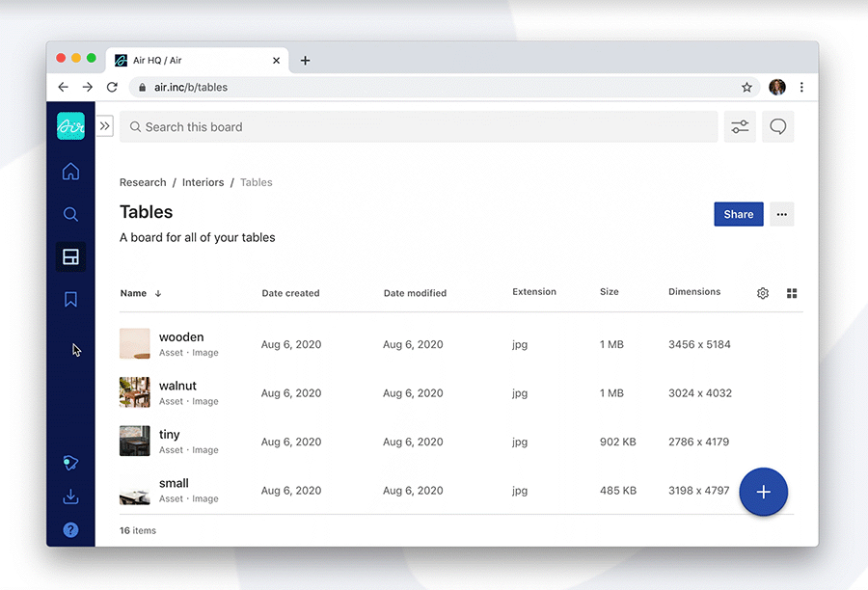Switch to grid view layout
868x590 pixels.
793,293
